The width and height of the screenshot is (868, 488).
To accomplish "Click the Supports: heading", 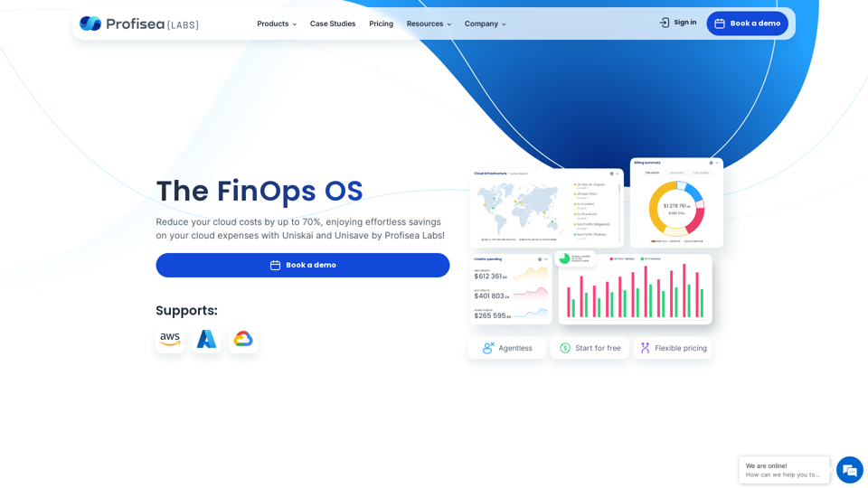I will [186, 310].
